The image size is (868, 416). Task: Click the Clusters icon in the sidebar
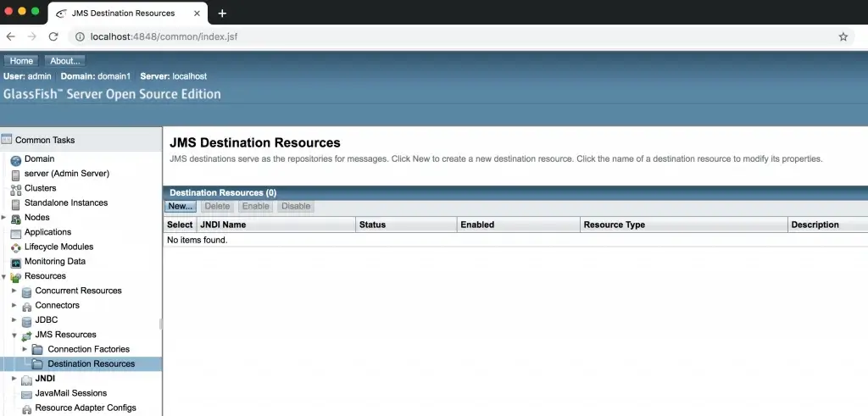pos(15,191)
